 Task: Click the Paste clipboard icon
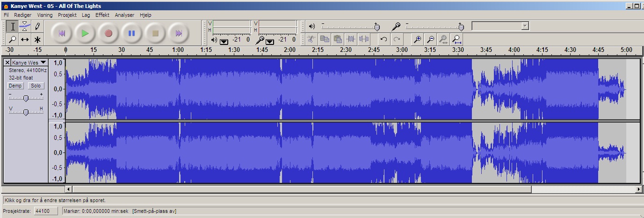[337, 39]
